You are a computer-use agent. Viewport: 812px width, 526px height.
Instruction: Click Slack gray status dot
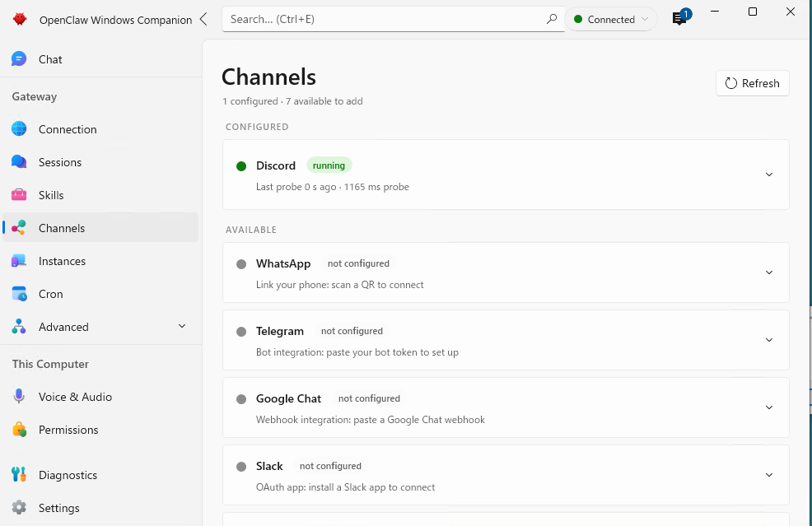coord(241,467)
